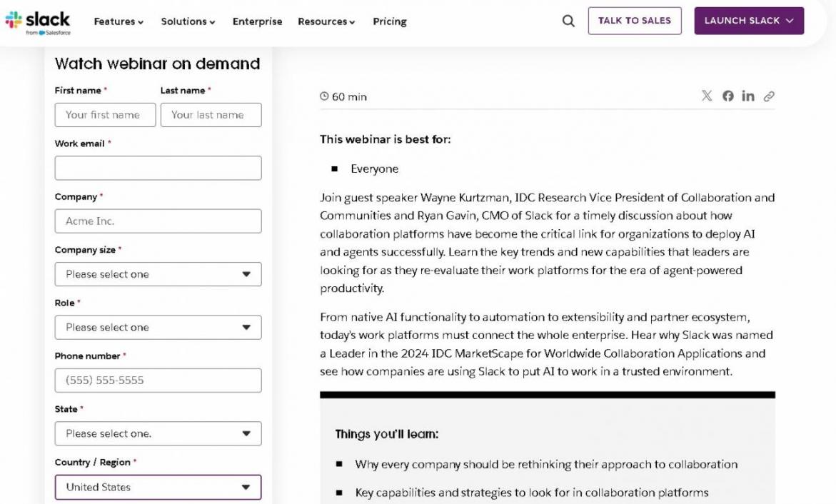Screen dimensions: 836x504
Task: Expand State dropdown
Action: point(158,433)
